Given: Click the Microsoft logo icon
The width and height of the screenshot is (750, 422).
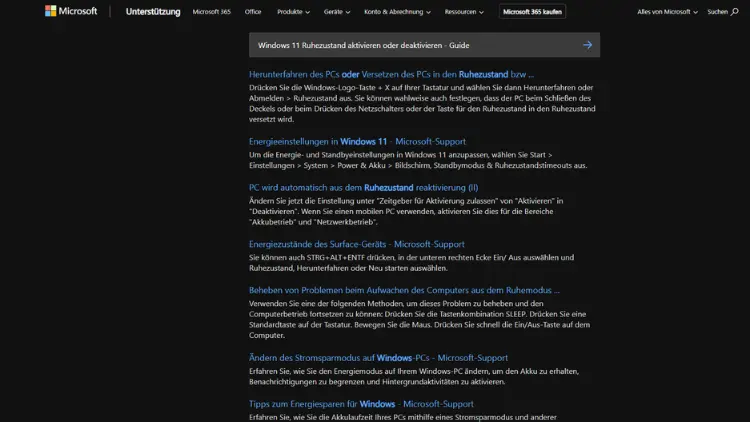Looking at the screenshot, I should pyautogui.click(x=50, y=11).
